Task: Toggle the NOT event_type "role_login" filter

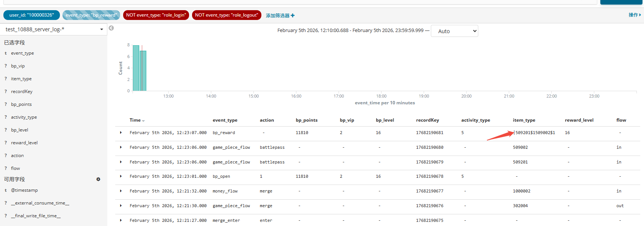Action: [156, 15]
